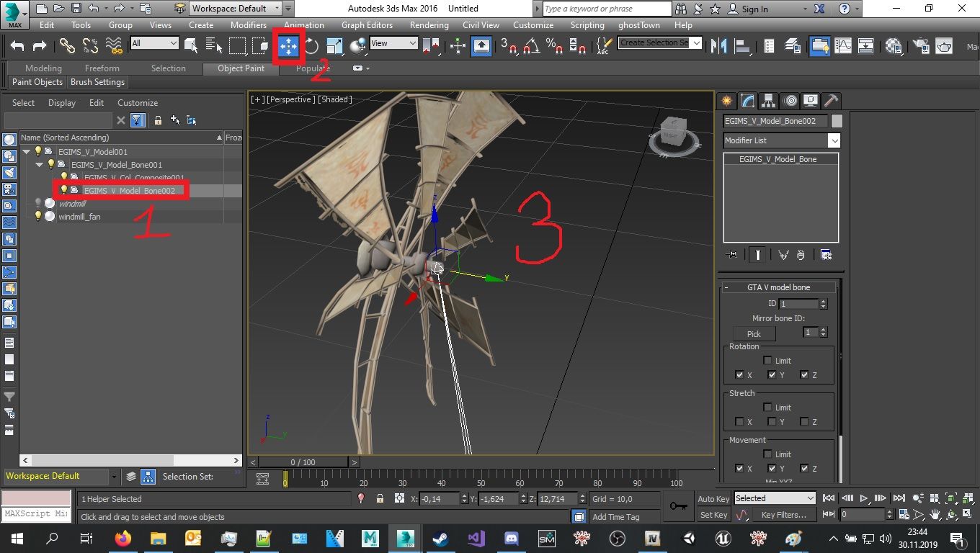Enable Movement Limit checkbox
Viewport: 980px width, 553px height.
coord(768,454)
